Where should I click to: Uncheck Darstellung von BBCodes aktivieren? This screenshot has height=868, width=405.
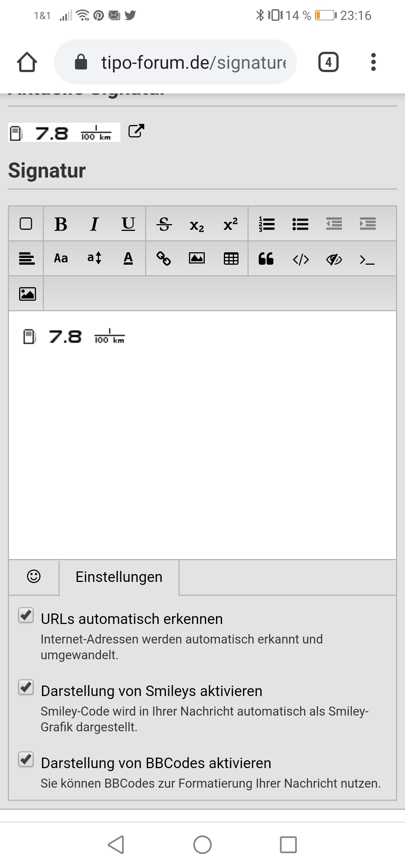[26, 759]
